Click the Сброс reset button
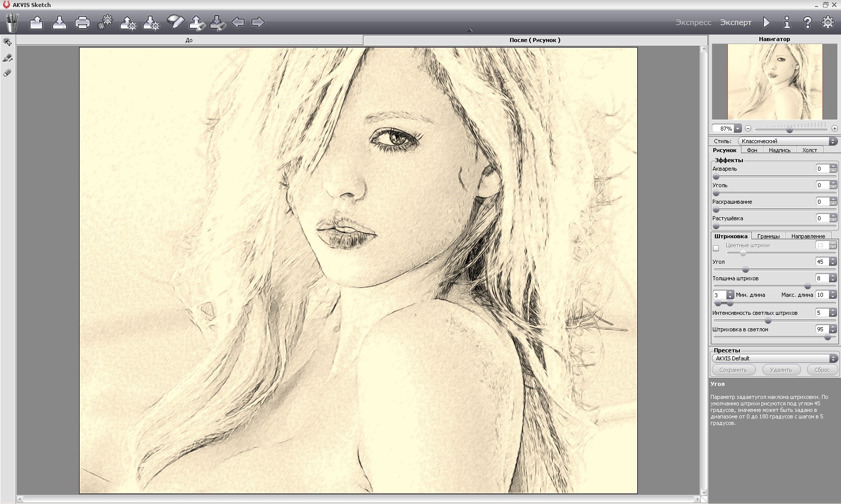The height and width of the screenshot is (504, 841). point(821,370)
